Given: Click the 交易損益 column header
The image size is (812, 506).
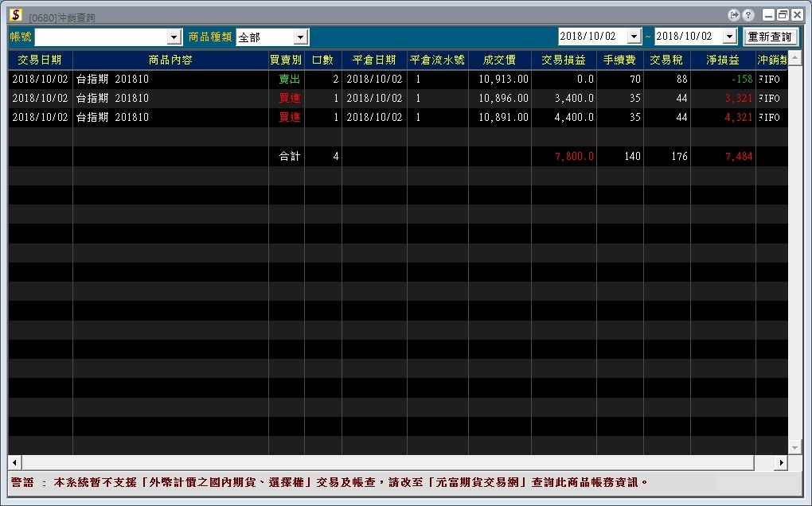Looking at the screenshot, I should 564,60.
